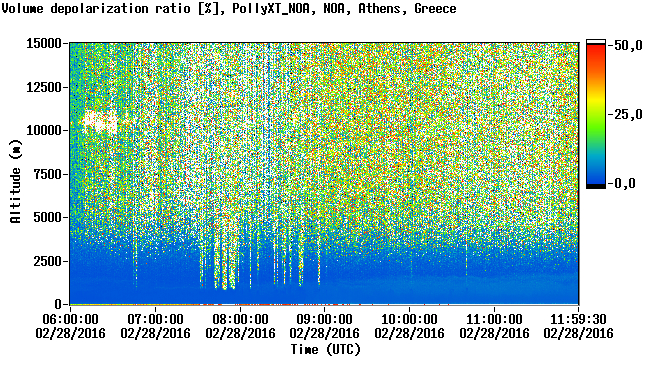
Task: Click the Volume depolarization ratio plot title
Action: 229,8
